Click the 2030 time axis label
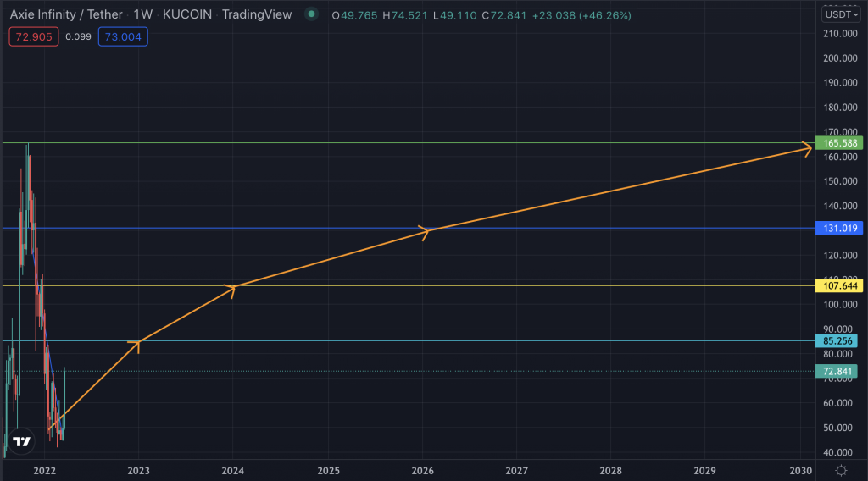Image resolution: width=868 pixels, height=481 pixels. pyautogui.click(x=800, y=471)
